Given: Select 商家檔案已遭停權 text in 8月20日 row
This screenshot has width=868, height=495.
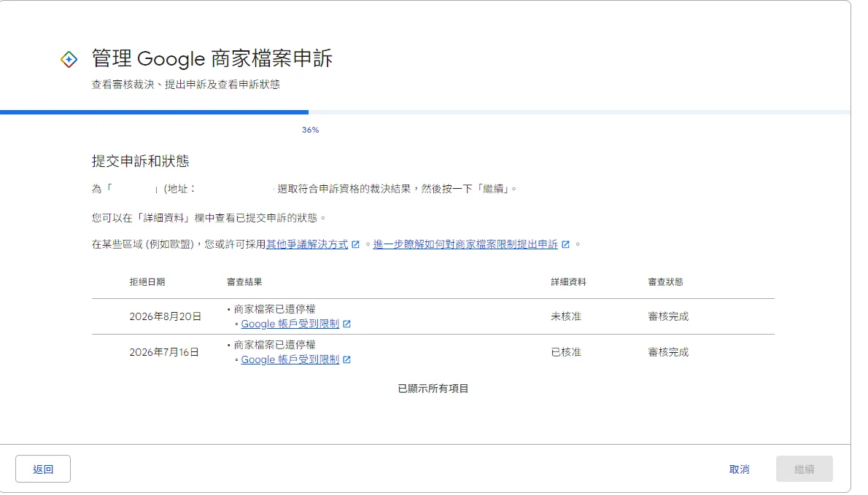Looking at the screenshot, I should [274, 309].
